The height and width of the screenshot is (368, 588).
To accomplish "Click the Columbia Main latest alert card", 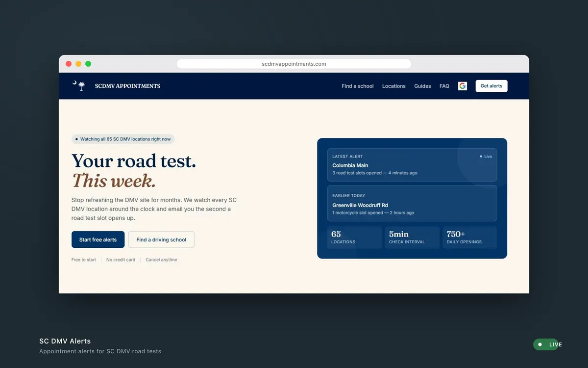I will [412, 165].
